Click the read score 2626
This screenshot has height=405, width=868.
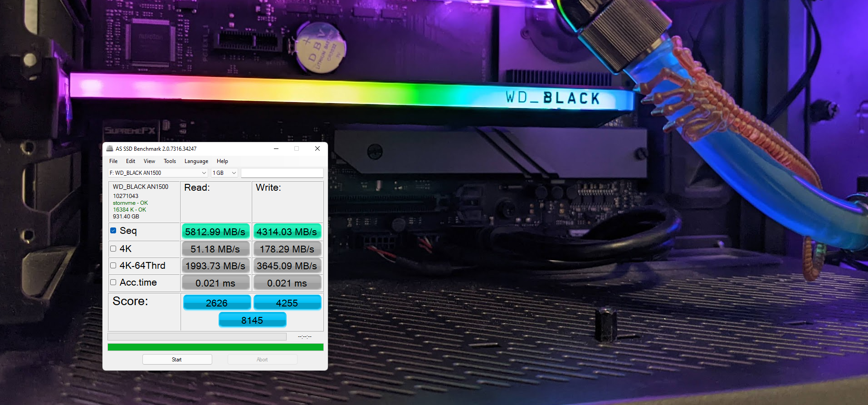coord(217,303)
